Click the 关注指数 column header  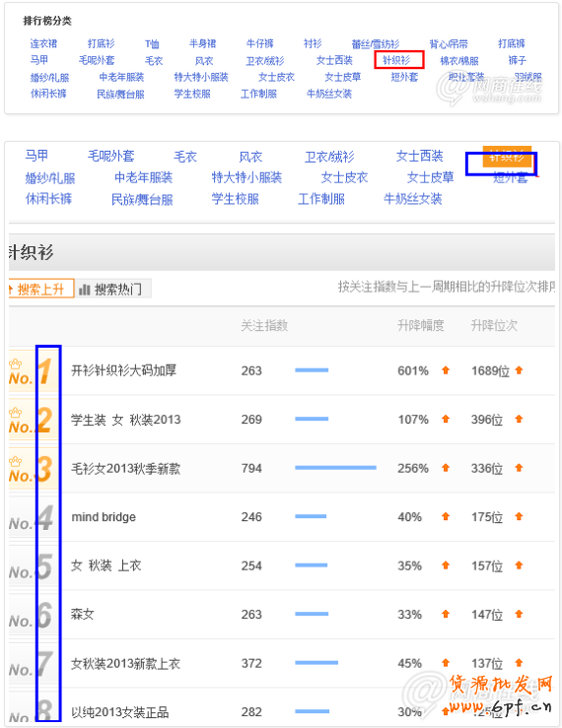tap(264, 325)
